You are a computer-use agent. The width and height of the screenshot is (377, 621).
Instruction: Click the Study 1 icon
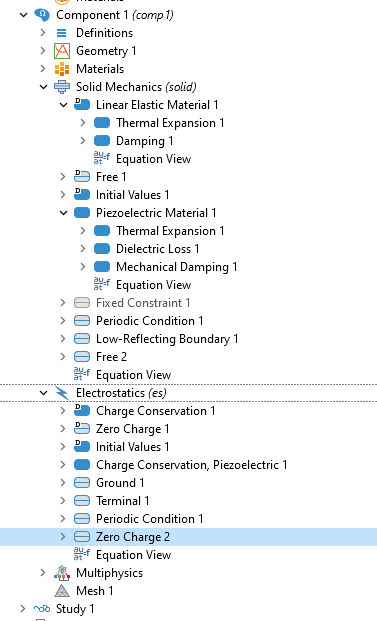pos(42,609)
